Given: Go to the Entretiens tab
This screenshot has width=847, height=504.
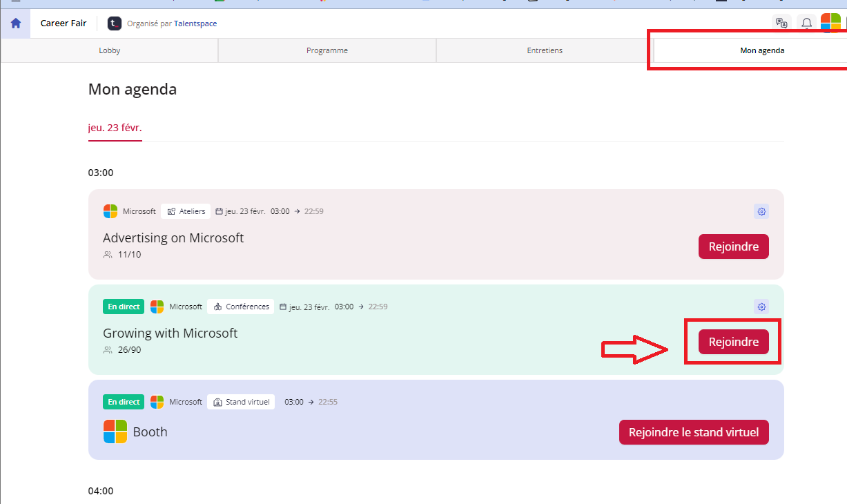Looking at the screenshot, I should pos(545,50).
